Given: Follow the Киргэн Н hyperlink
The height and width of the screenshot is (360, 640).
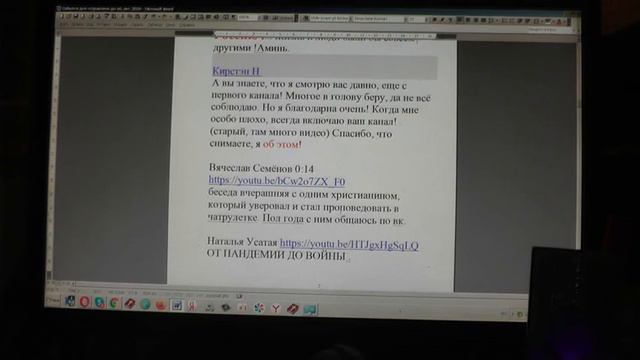Looking at the screenshot, I should click(236, 71).
